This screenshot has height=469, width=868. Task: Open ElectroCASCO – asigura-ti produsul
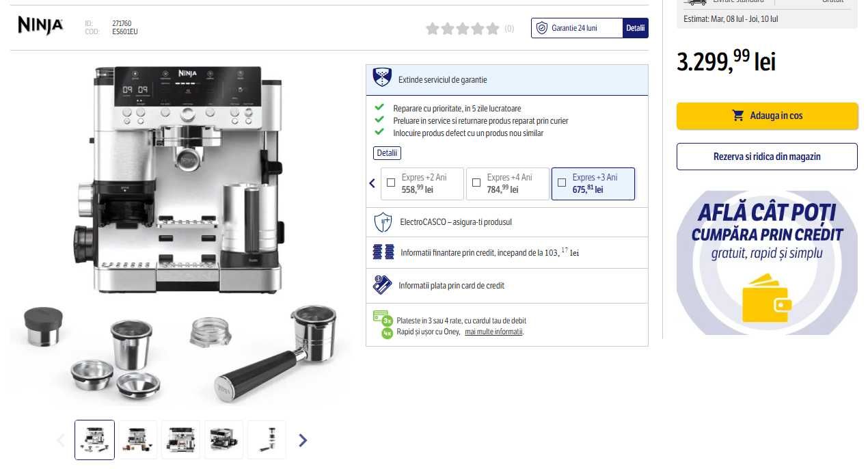(456, 222)
